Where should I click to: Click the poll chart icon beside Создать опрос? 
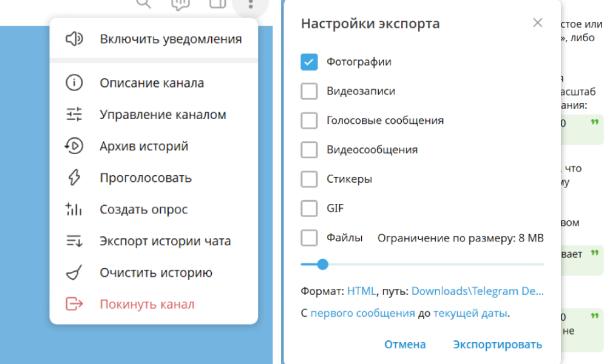pos(74,209)
